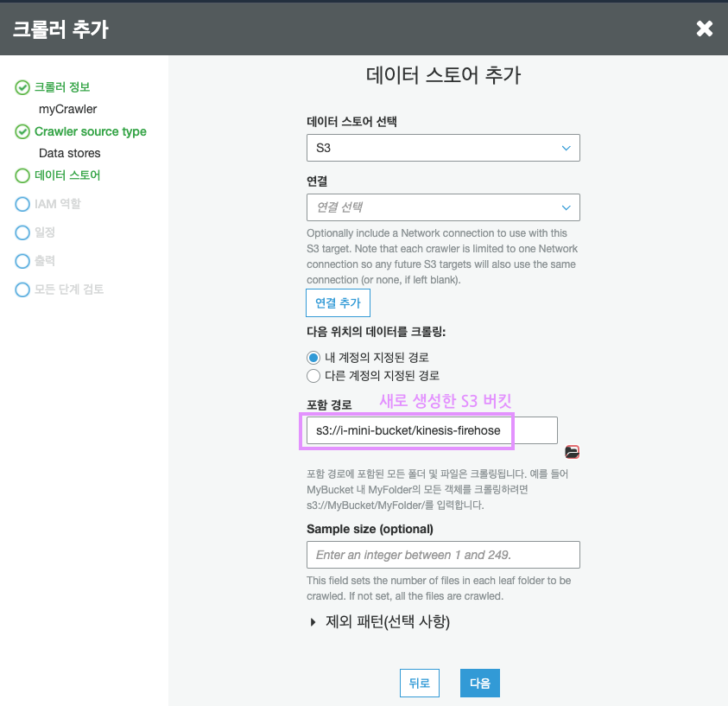This screenshot has height=706, width=728.
Task: Select 내 계정의 지정된 경로 radio button
Action: coord(313,358)
